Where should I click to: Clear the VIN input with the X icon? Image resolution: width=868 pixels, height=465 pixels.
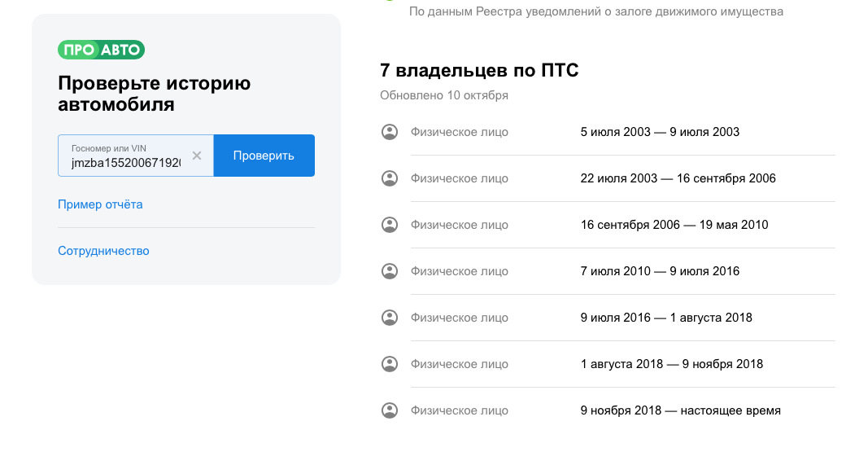(x=197, y=156)
